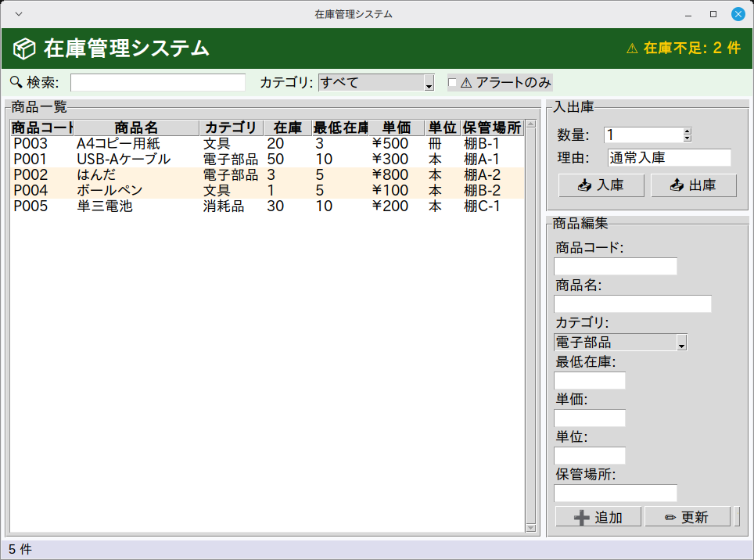Click the 更新 button
The image size is (754, 560).
[x=688, y=517]
